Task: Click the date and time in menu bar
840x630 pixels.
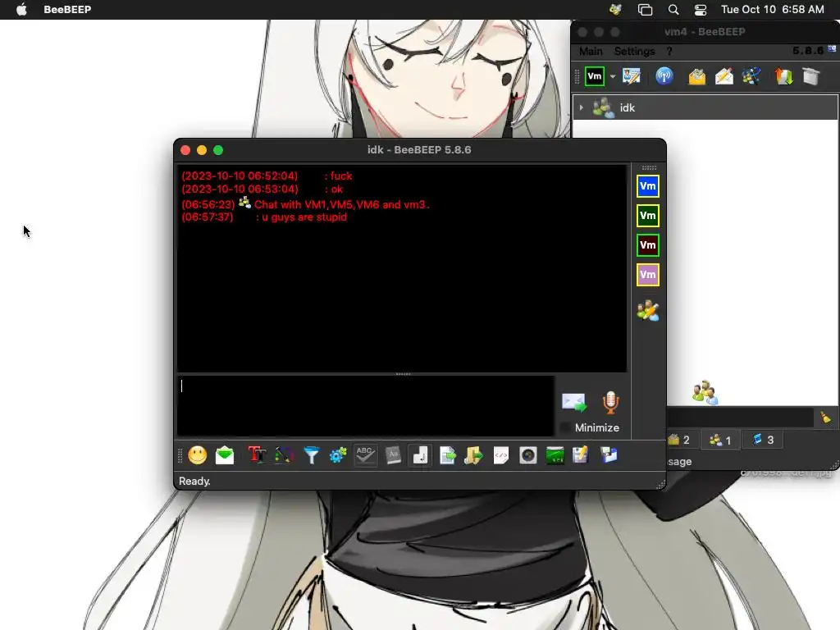Action: [772, 9]
